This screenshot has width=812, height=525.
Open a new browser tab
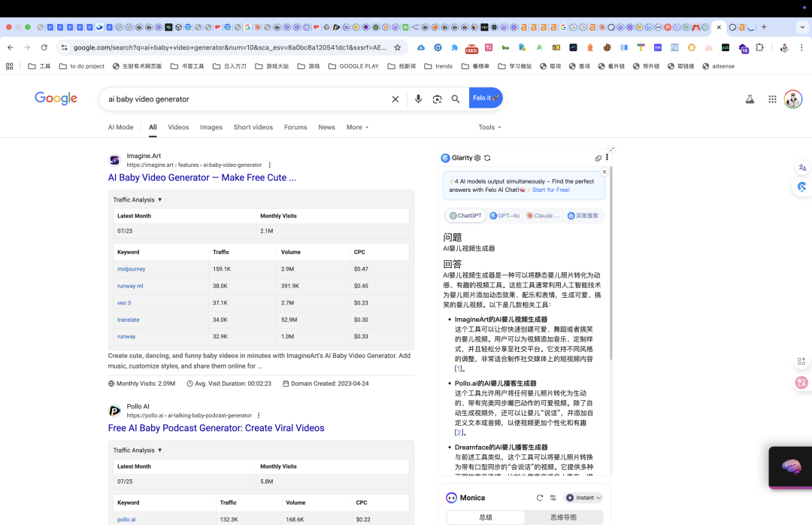pyautogui.click(x=763, y=27)
